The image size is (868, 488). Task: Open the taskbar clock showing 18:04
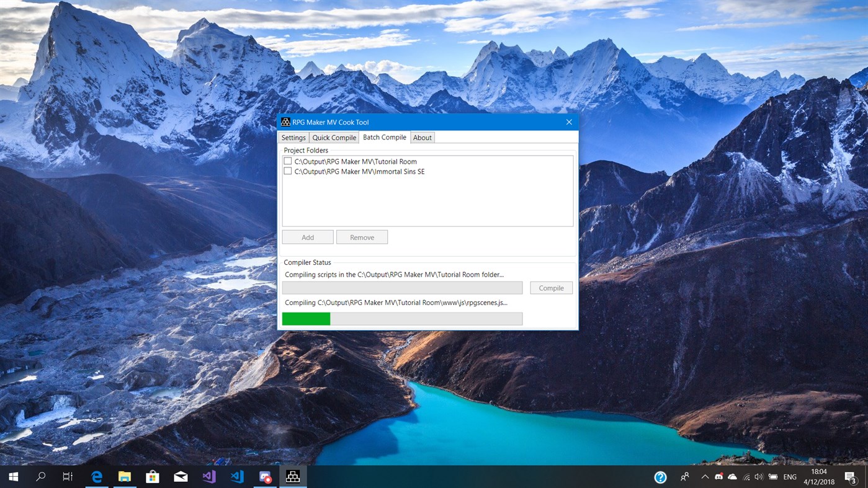tap(819, 477)
